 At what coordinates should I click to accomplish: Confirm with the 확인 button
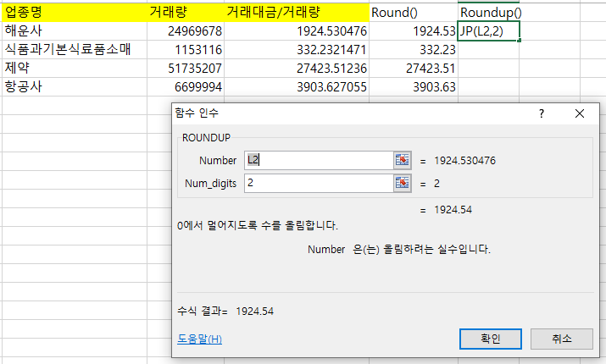click(491, 339)
